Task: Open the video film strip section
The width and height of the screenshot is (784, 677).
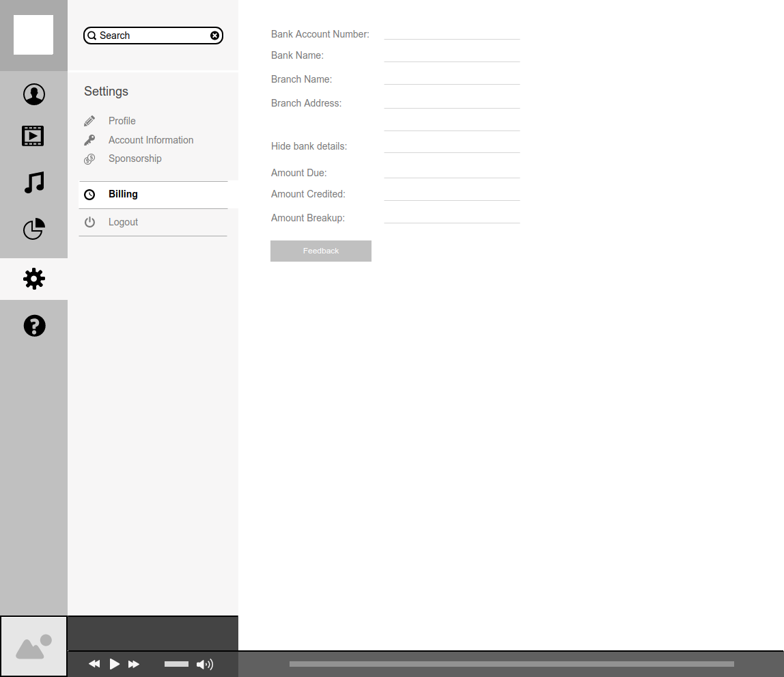Action: pos(33,136)
